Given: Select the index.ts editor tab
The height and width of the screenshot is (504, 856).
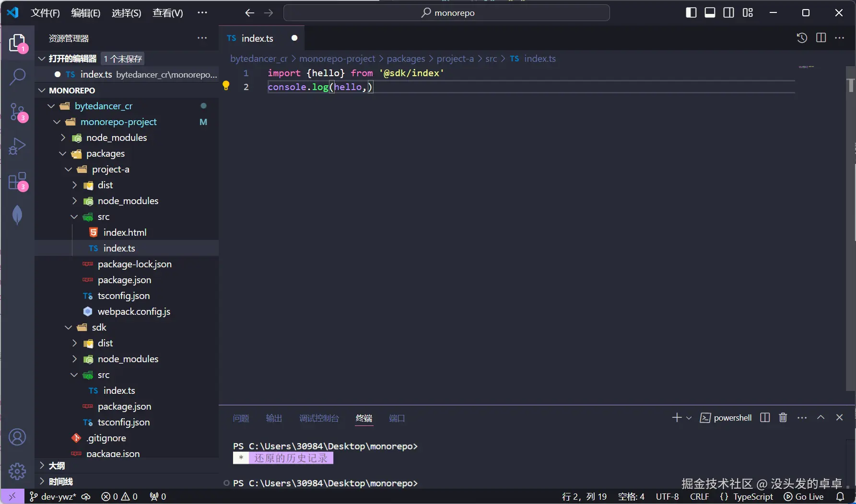Looking at the screenshot, I should 262,38.
